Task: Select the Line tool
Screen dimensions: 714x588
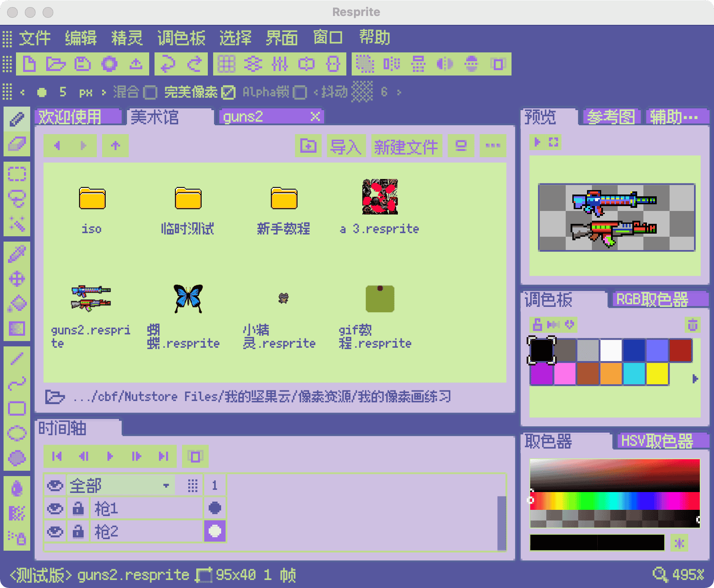Action: coord(17,358)
